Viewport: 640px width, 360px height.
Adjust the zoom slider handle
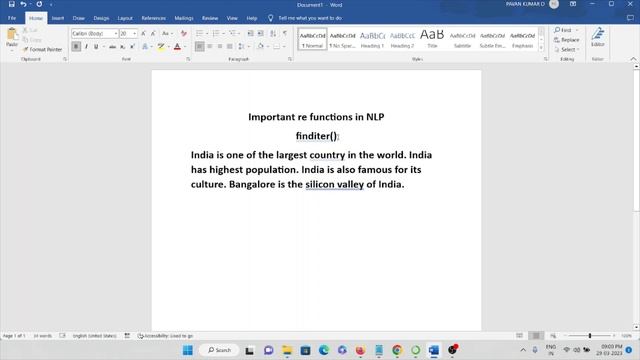(x=590, y=336)
